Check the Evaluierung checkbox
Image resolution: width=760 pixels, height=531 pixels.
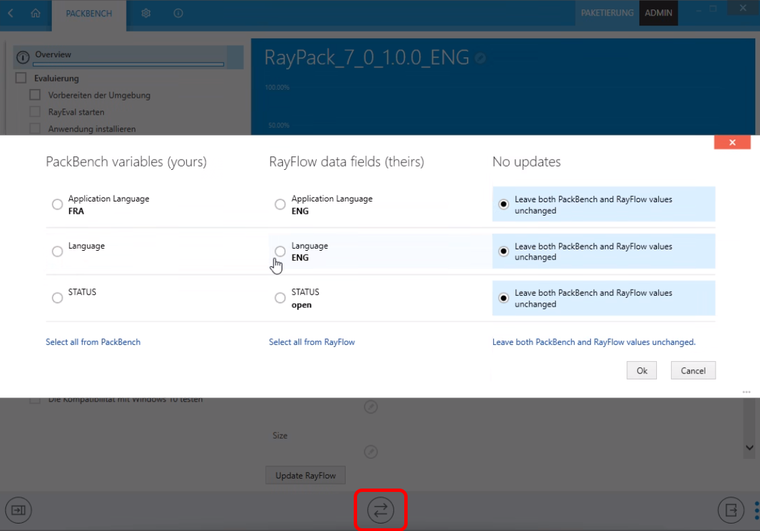coord(21,78)
